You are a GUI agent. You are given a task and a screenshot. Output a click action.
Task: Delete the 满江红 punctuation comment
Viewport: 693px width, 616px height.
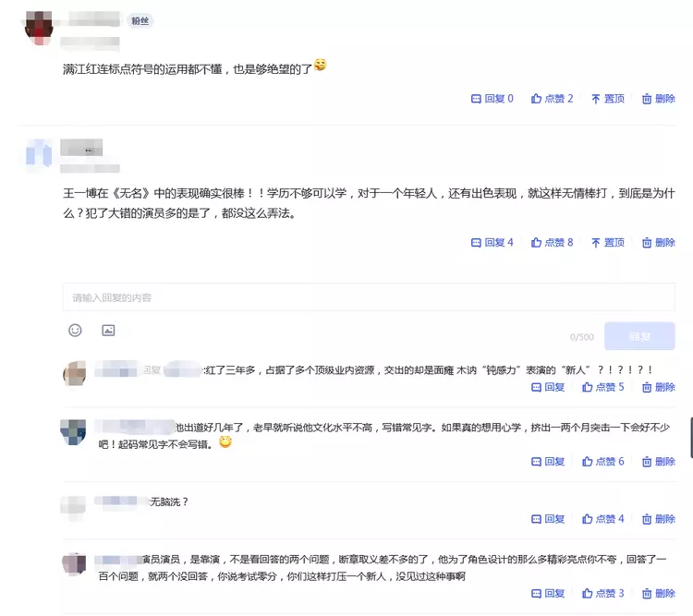point(659,99)
